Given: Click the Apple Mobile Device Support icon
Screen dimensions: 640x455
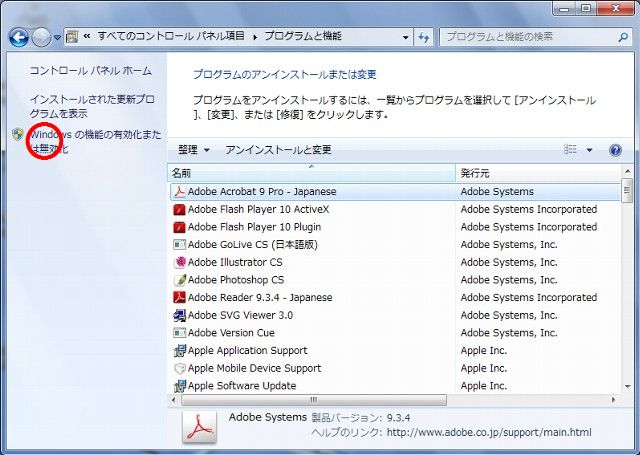Looking at the screenshot, I should click(180, 368).
